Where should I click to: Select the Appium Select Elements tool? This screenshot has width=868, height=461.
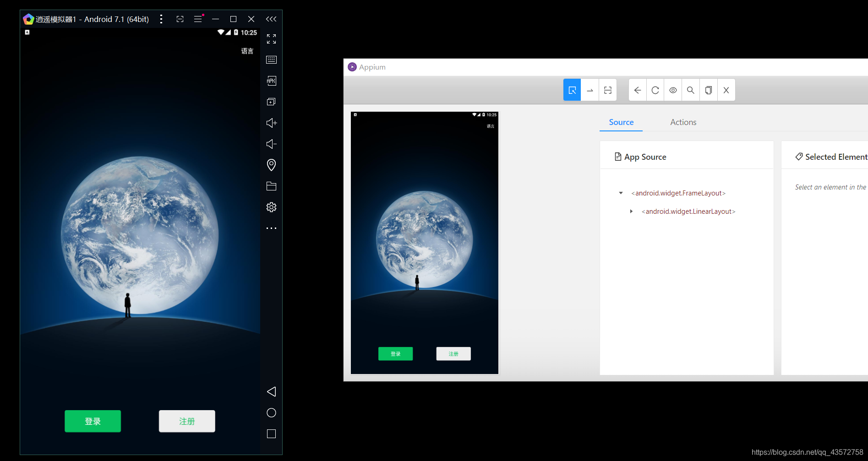(x=572, y=90)
